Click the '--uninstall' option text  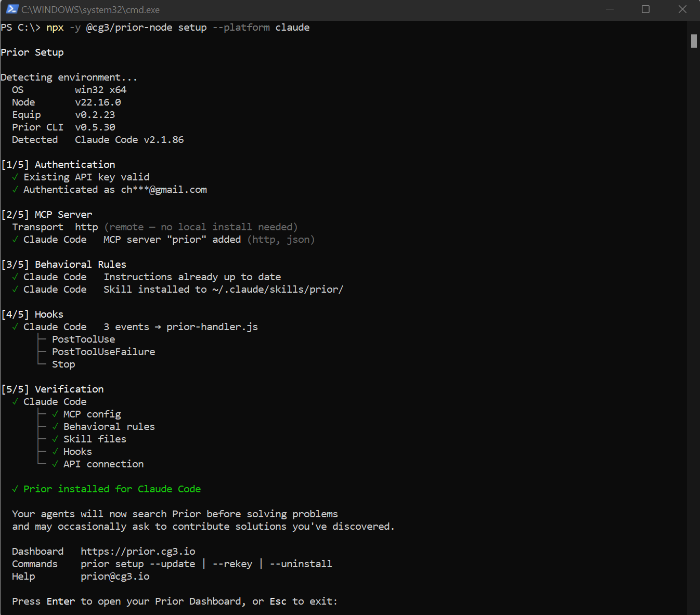(301, 564)
